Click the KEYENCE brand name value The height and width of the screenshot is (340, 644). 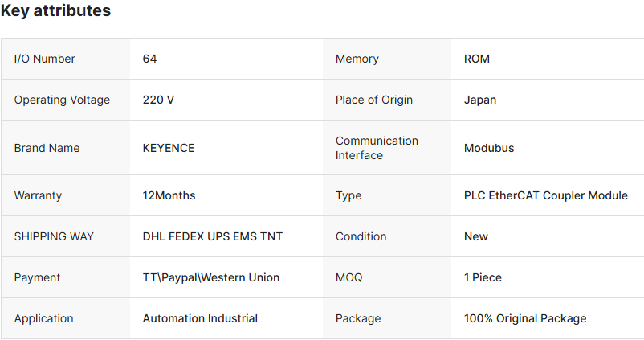(169, 148)
